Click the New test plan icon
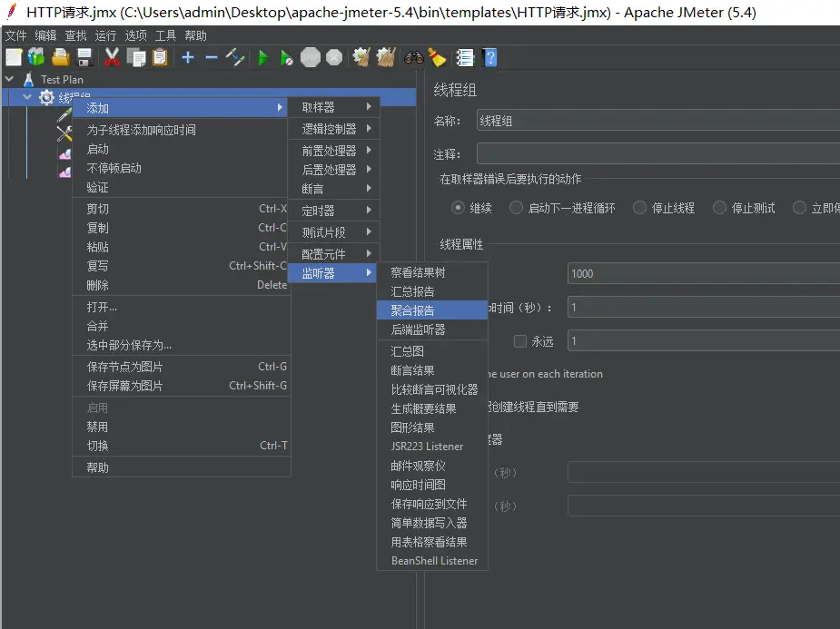The width and height of the screenshot is (840, 629). [x=14, y=57]
